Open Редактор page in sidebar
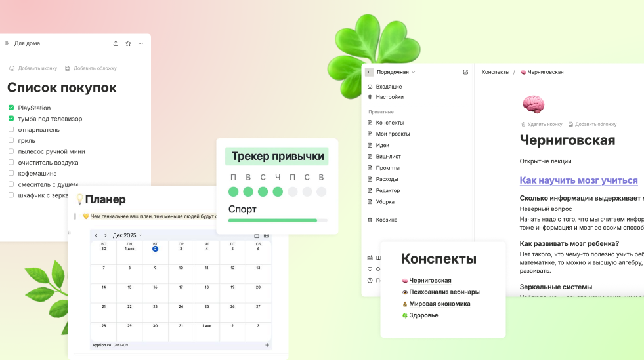Image resolution: width=644 pixels, height=360 pixels. (383, 191)
